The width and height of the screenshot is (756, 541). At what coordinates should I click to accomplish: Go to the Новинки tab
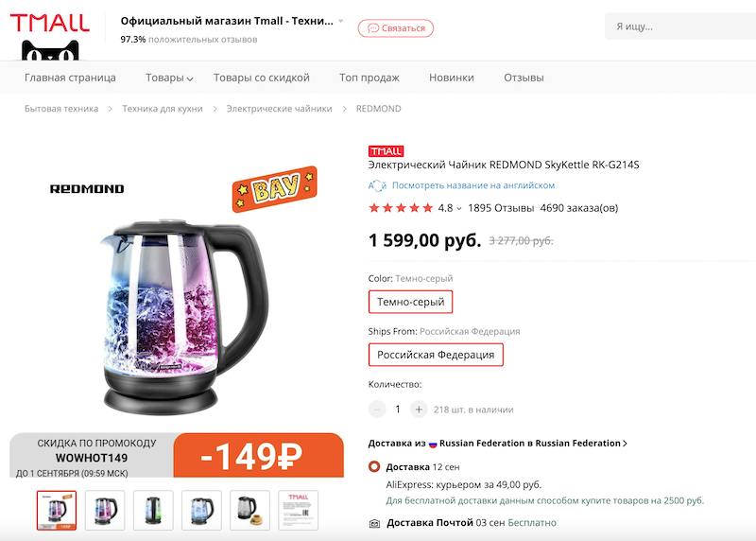(451, 78)
